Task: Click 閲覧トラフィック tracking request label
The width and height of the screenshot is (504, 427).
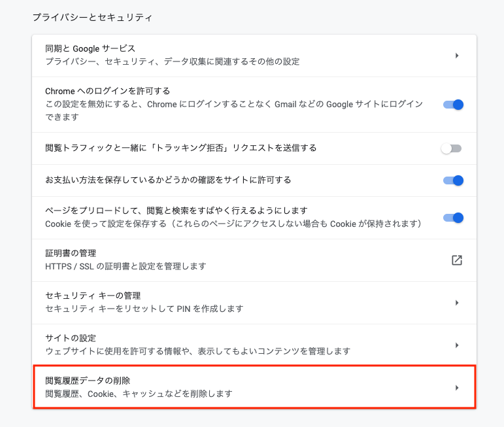Action: (x=181, y=148)
